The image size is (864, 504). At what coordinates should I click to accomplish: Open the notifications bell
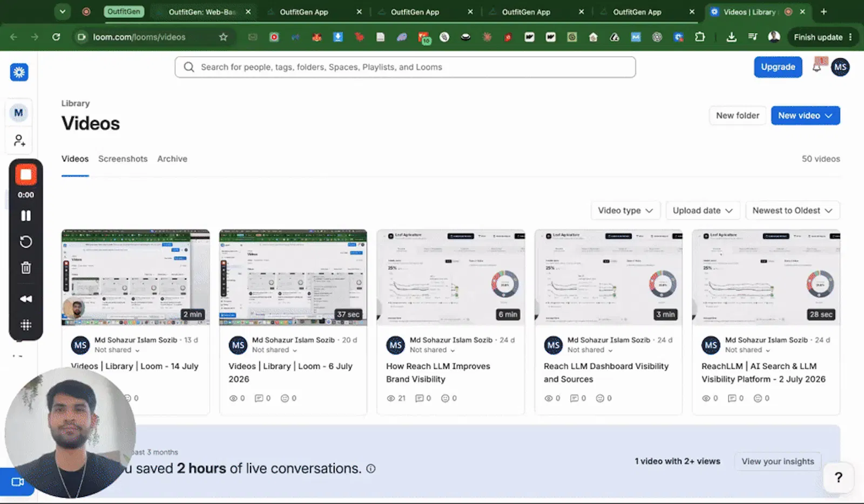[x=818, y=66]
